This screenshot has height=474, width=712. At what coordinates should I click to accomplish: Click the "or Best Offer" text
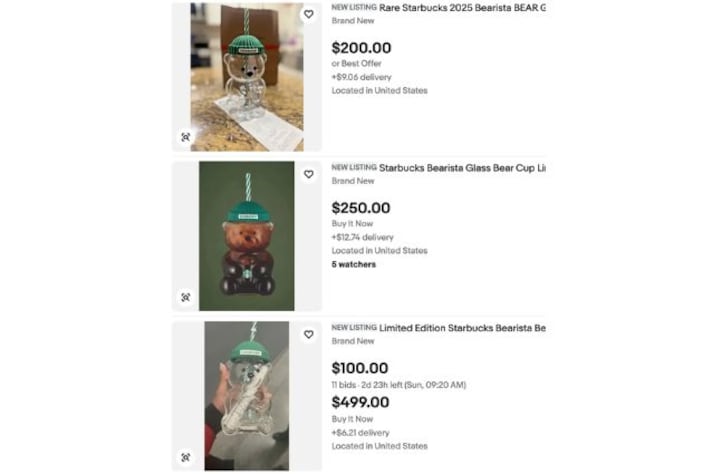pyautogui.click(x=357, y=64)
